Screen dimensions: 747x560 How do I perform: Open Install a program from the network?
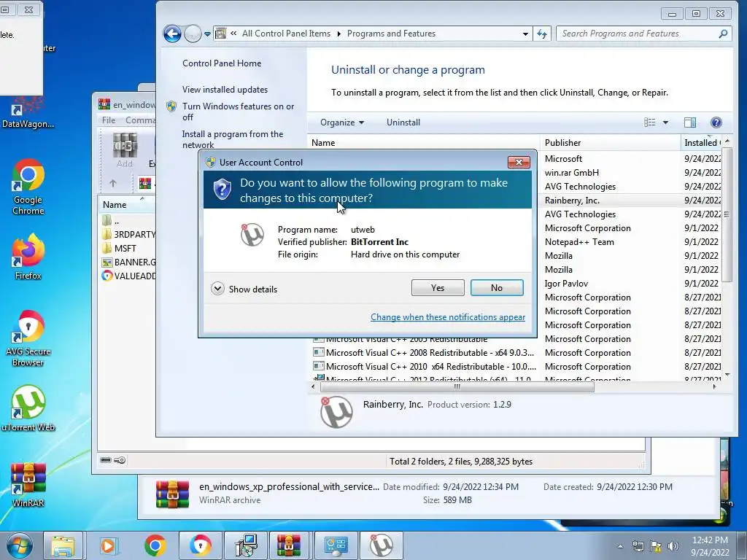pos(233,139)
